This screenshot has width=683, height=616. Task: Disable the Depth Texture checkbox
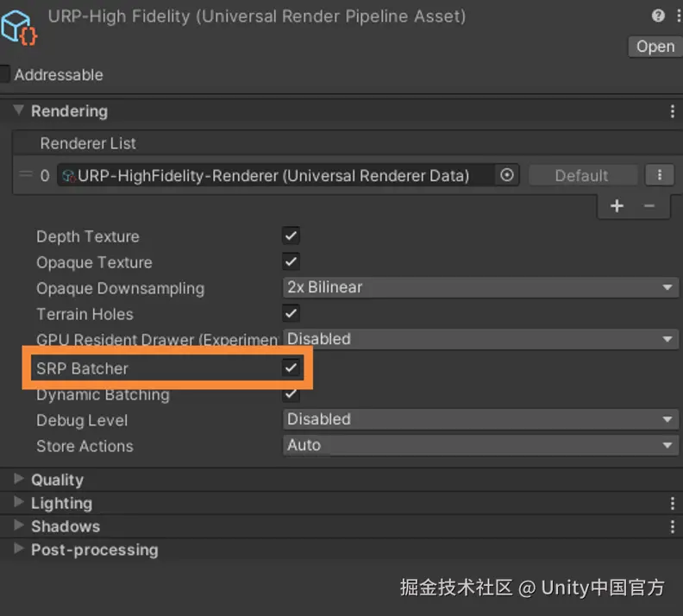tap(291, 236)
